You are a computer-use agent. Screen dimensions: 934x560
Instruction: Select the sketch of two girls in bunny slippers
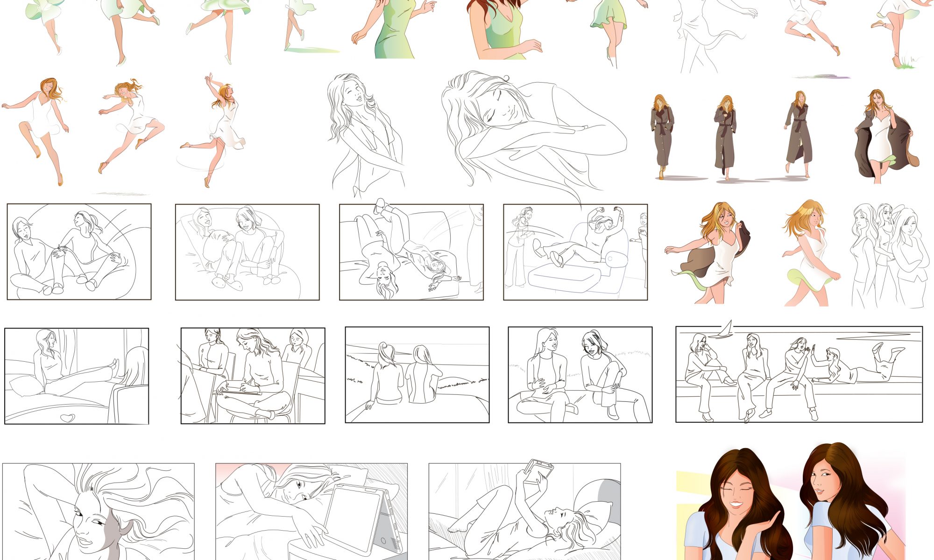coord(247,252)
